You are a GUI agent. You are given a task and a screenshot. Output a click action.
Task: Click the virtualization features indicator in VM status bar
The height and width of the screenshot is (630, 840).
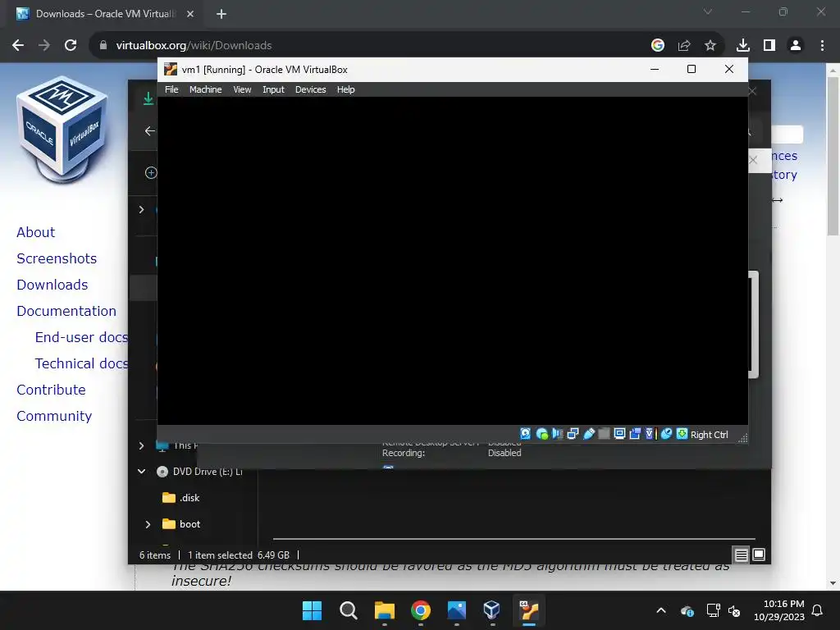click(x=651, y=434)
